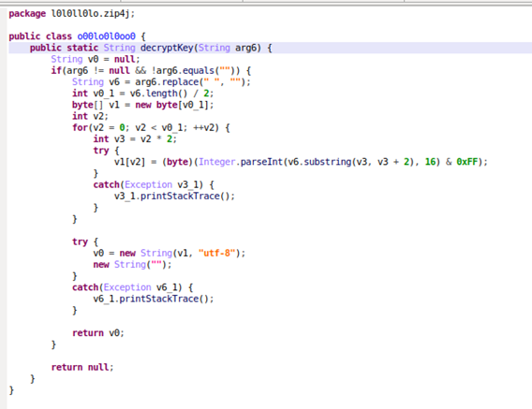Click the Integer class reference
Viewport: 532px width, 409px height.
216,162
